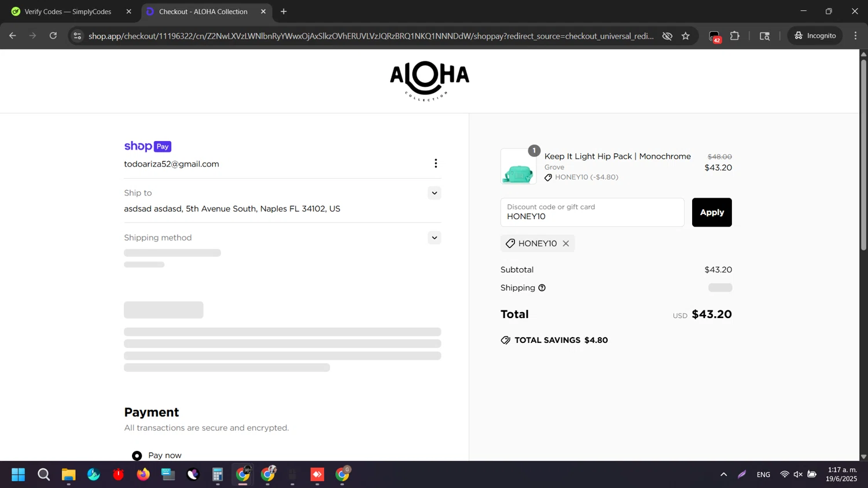Image resolution: width=868 pixels, height=488 pixels.
Task: Click the Hip Pack product thumbnail
Action: point(518,167)
